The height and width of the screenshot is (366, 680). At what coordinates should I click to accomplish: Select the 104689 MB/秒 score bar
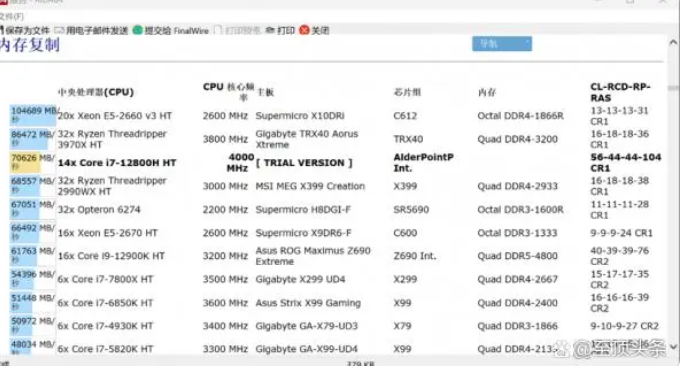pos(33,116)
